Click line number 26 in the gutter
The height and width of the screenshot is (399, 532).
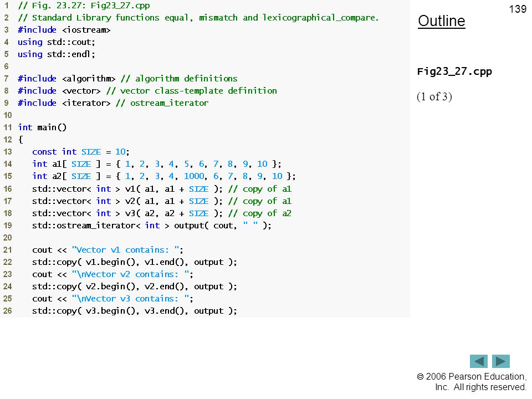pos(7,311)
